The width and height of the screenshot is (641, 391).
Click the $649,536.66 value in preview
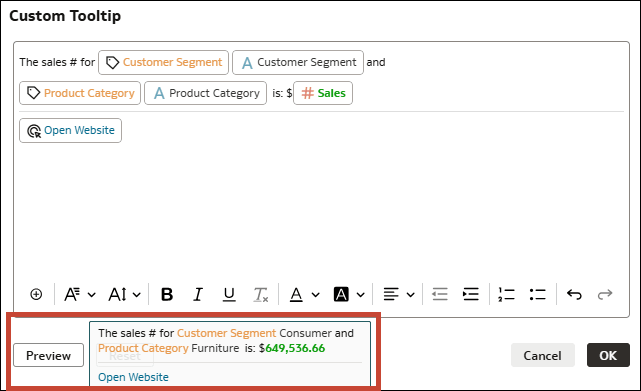click(x=292, y=348)
